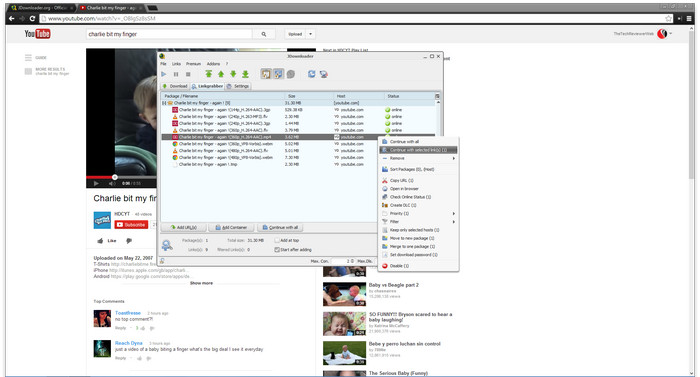Open File menu in JDownloader
Viewport: 700px width, 377px height.
163,64
